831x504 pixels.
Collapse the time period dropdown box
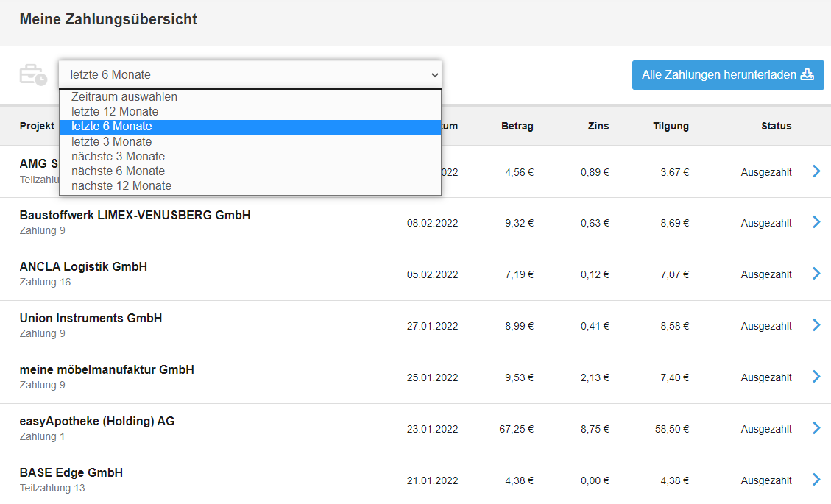pyautogui.click(x=250, y=75)
